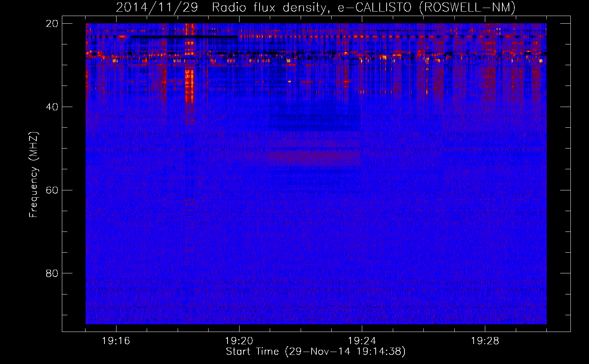
Task: Click the long black horizontal line near 23 MHz
Action: [184, 36]
